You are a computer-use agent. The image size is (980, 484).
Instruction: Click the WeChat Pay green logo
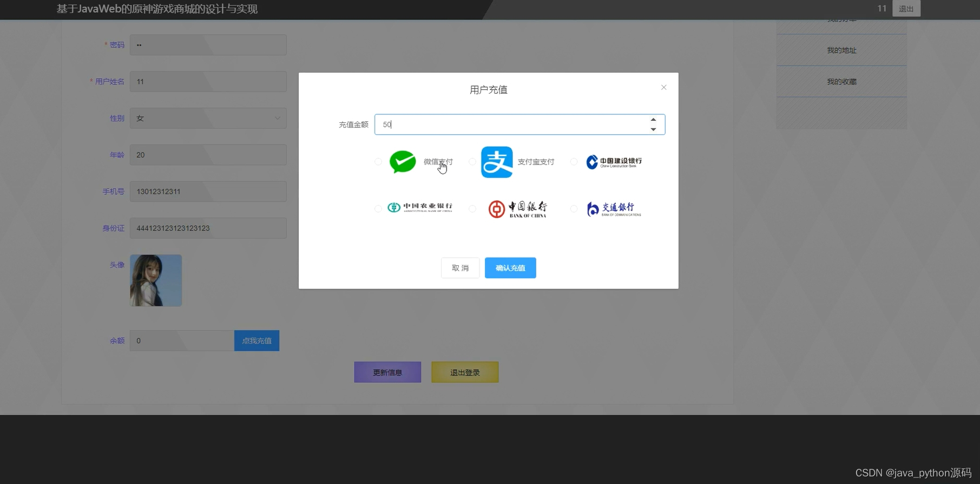403,162
